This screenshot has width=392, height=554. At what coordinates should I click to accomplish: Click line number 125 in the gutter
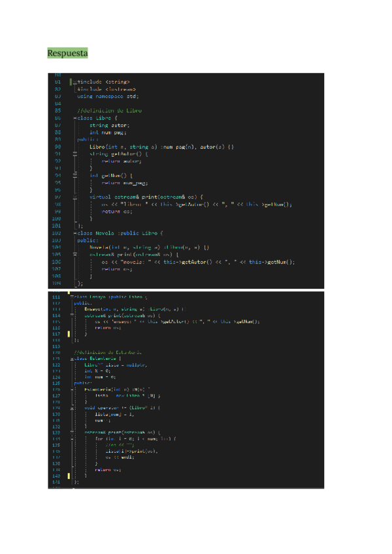pyautogui.click(x=56, y=383)
